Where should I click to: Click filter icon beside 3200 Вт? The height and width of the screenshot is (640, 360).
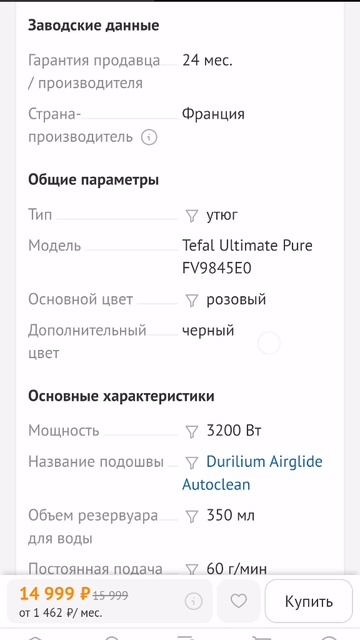pos(191,431)
